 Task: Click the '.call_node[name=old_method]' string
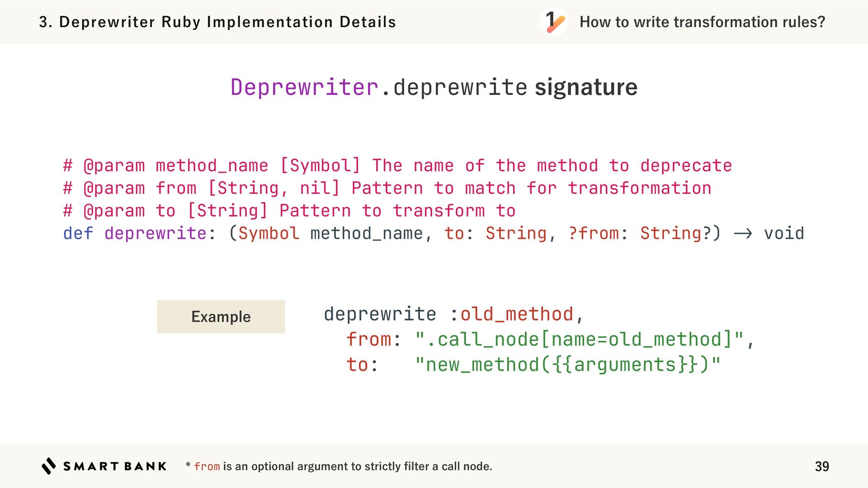pos(579,339)
